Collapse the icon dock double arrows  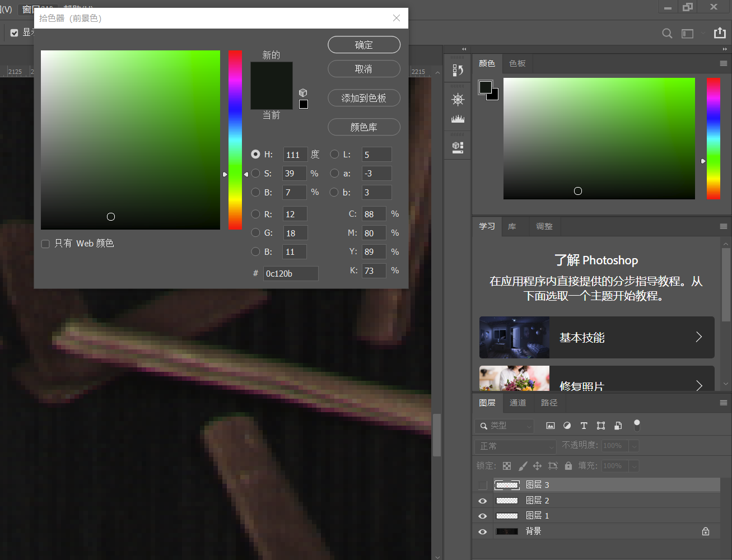coord(464,49)
